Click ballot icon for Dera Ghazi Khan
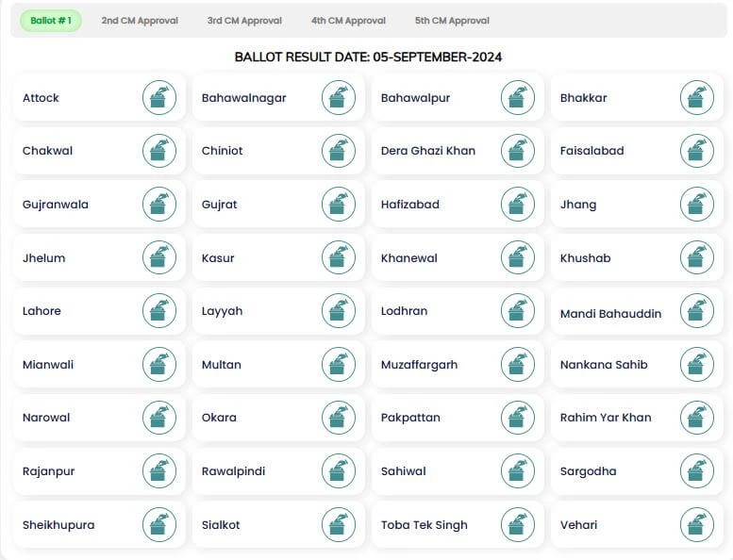 point(518,151)
